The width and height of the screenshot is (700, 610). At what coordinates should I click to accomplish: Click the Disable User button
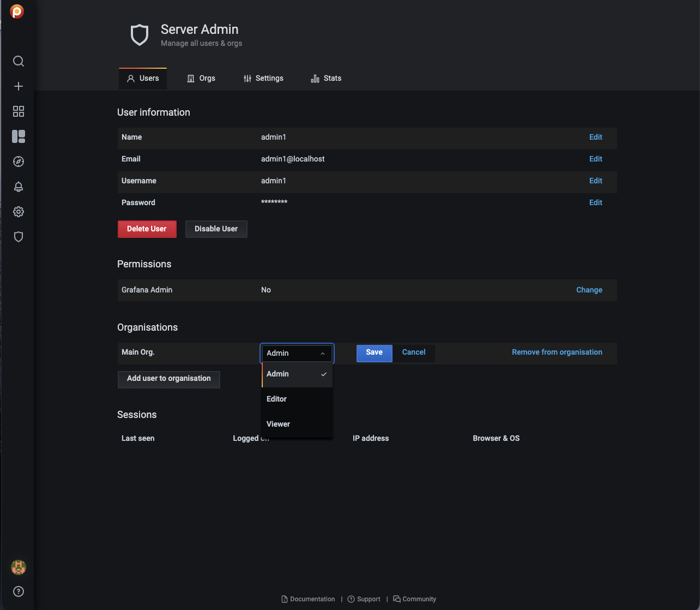[216, 229]
